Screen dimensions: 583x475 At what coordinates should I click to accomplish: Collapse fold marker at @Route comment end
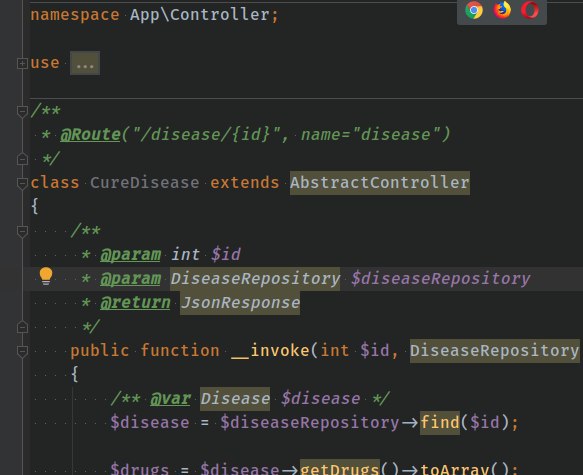tap(22, 159)
